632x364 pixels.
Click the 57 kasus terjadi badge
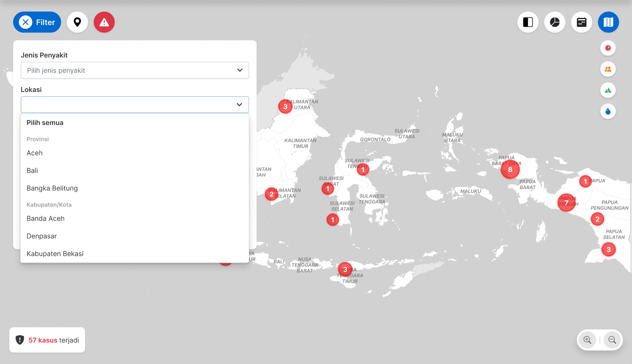(47, 340)
